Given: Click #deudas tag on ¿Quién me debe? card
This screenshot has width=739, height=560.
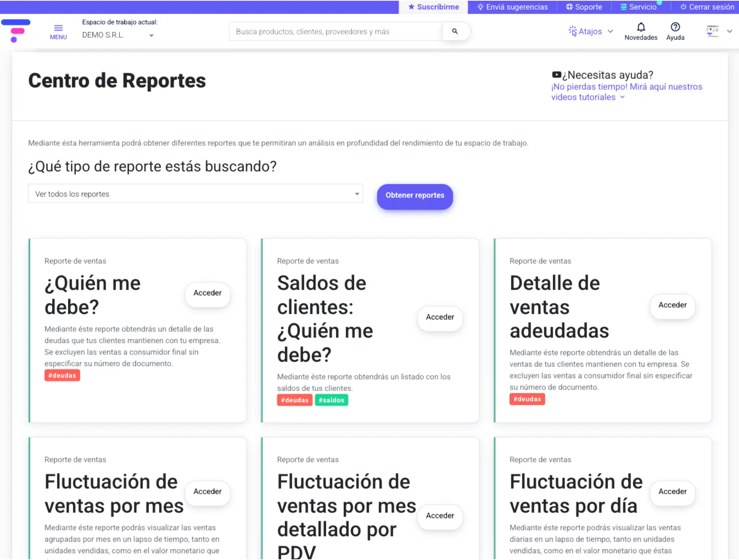Looking at the screenshot, I should 62,375.
